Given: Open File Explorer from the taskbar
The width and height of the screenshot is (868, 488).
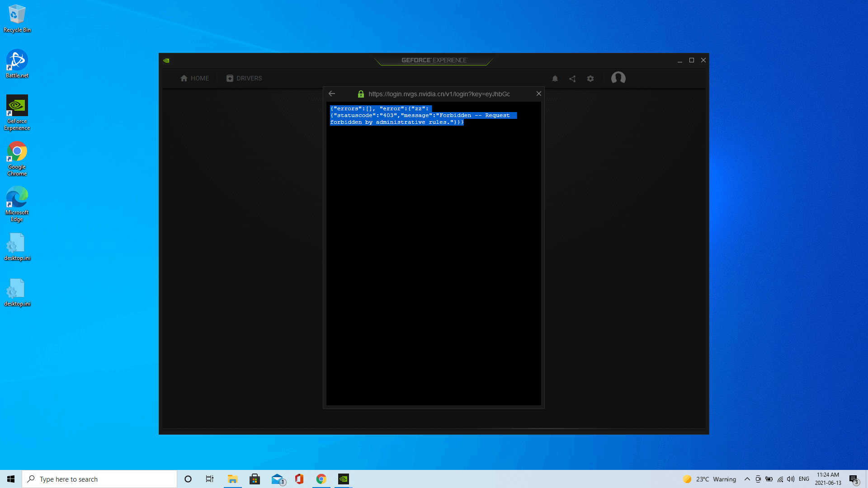Looking at the screenshot, I should pos(232,479).
